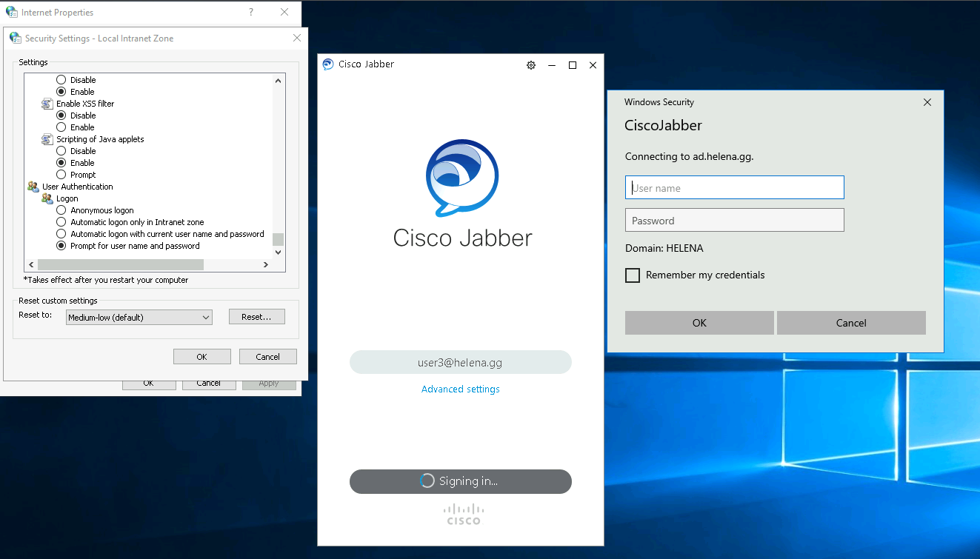Click the Scripting of Java applets icon

(x=47, y=139)
